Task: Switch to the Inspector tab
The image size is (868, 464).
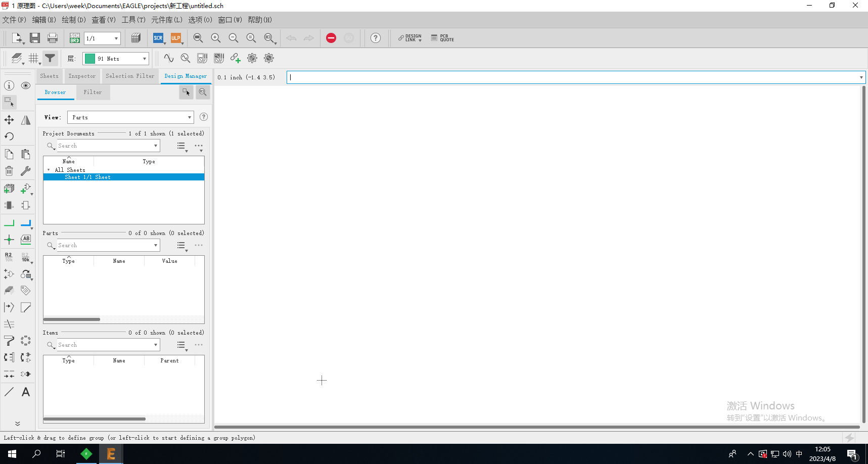Action: point(82,76)
